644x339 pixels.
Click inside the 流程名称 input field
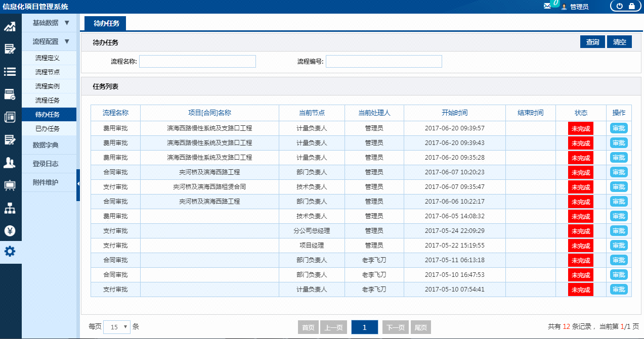(197, 61)
